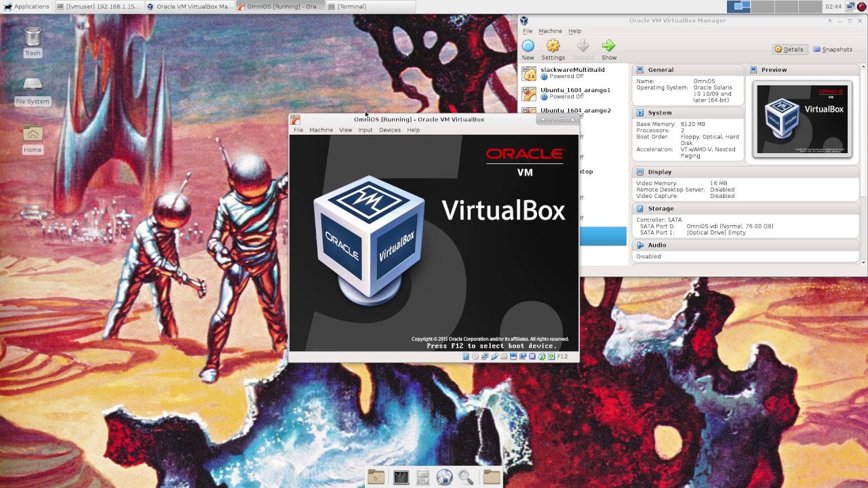Click the hard disk activity icon in OmniOS status bar

pyautogui.click(x=467, y=357)
